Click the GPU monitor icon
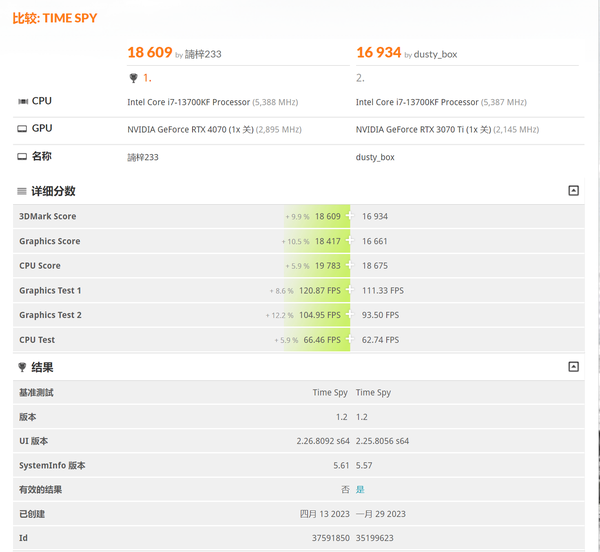Viewport: 600px width, 552px height. [22, 129]
